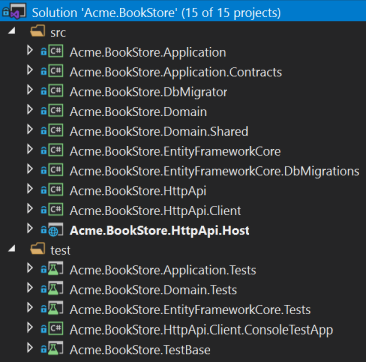The height and width of the screenshot is (362, 366).
Task: Select Acme.BookStore.EntityFrameworkCore.DbMigrations name
Action: click(x=214, y=171)
